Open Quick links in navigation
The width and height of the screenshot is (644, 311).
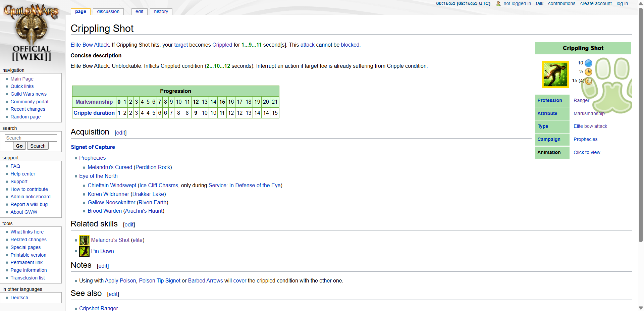point(22,86)
